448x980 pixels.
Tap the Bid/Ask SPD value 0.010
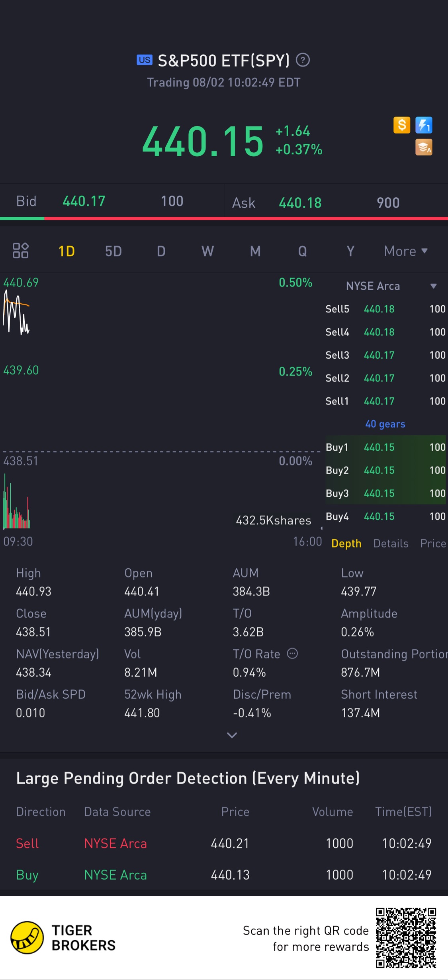[x=30, y=713]
